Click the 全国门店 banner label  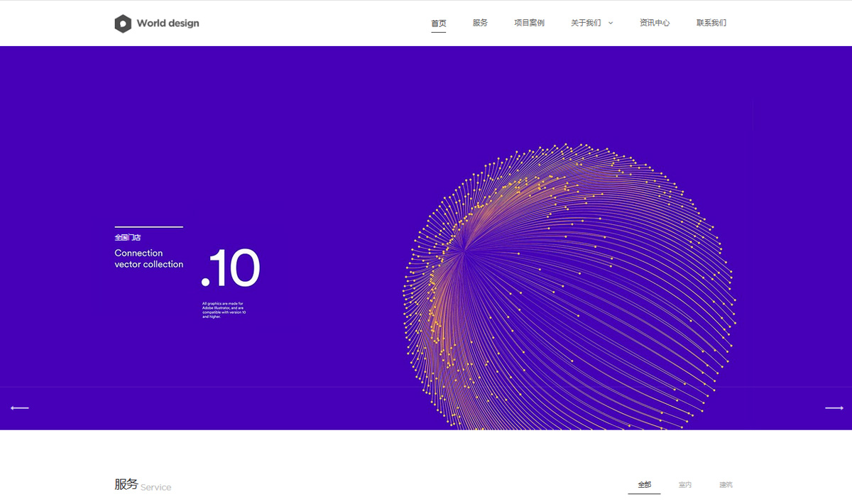click(x=128, y=238)
